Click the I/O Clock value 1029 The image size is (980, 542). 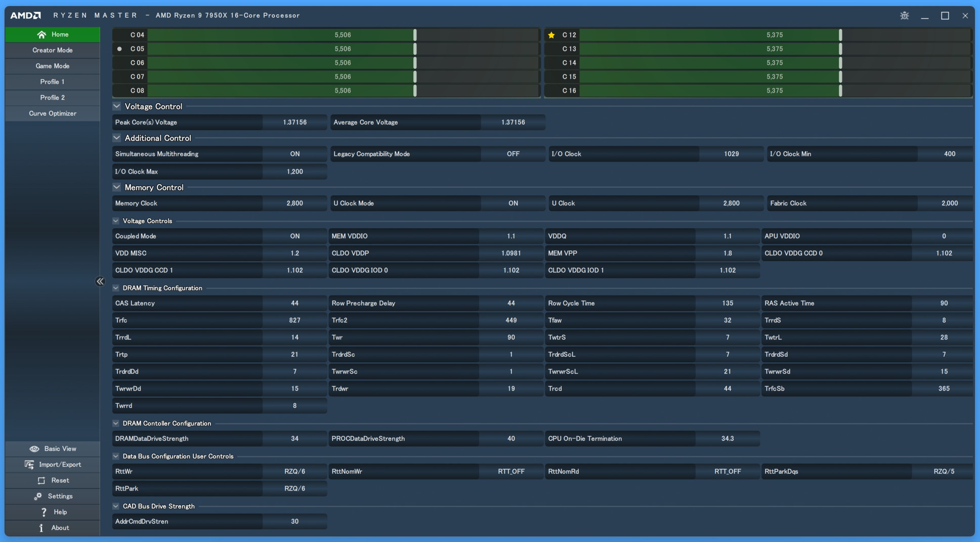pos(732,154)
